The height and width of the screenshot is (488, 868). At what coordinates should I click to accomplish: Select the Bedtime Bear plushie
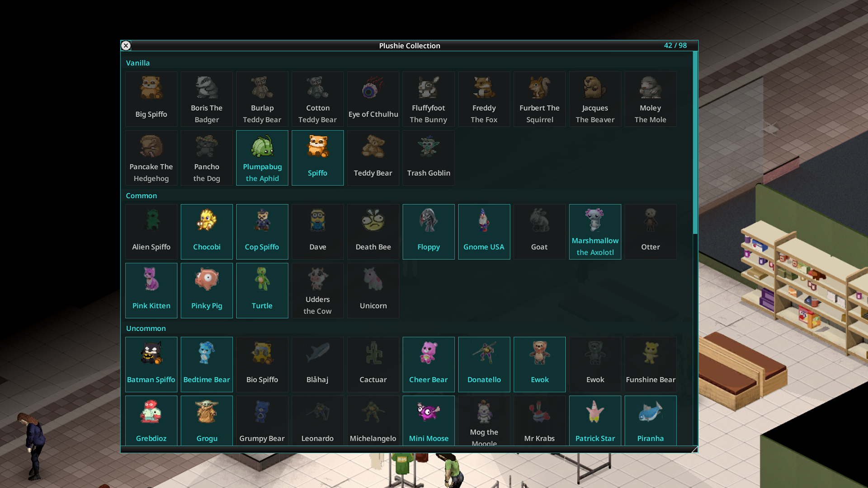207,365
